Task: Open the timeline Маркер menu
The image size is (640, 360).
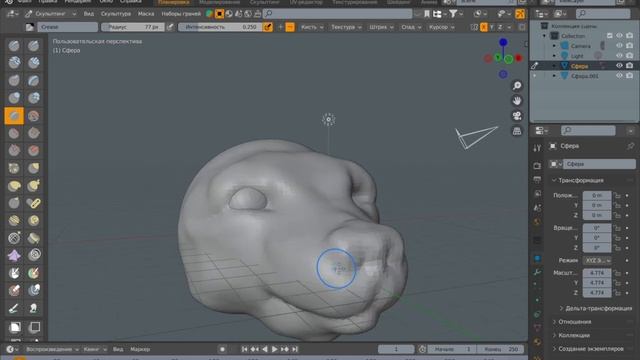Action: point(140,349)
